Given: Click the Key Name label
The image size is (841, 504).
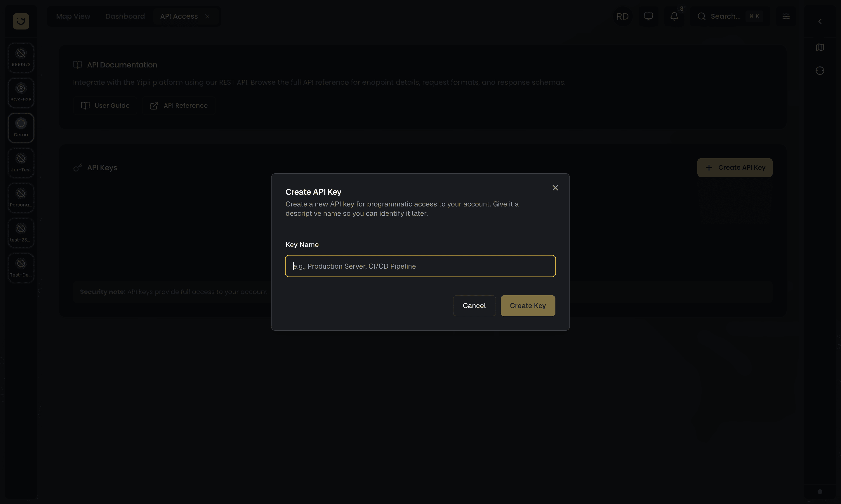Looking at the screenshot, I should [302, 244].
